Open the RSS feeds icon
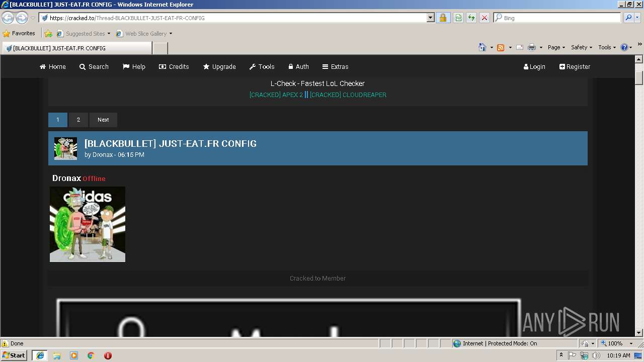 click(501, 47)
